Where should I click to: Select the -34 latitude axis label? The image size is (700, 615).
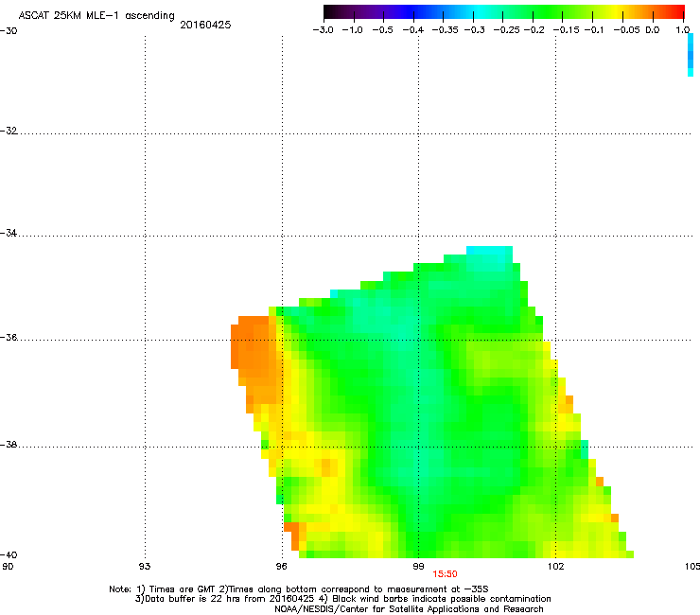point(9,233)
